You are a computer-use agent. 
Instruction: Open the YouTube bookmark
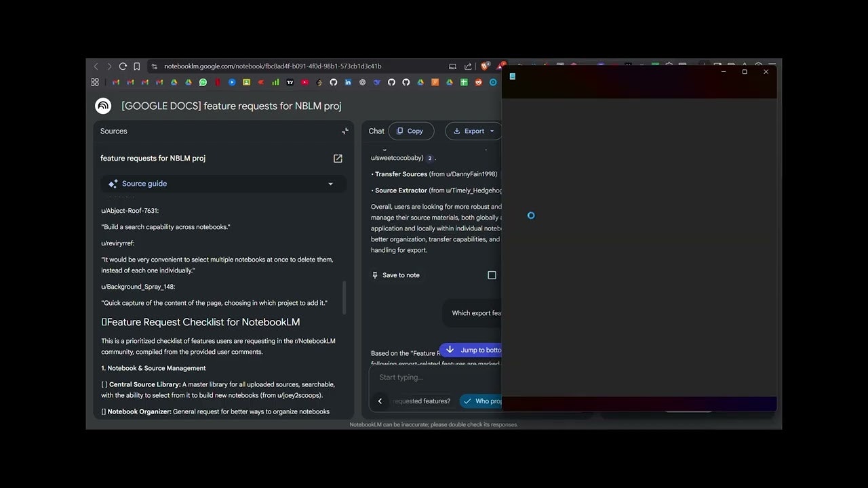[x=304, y=82]
